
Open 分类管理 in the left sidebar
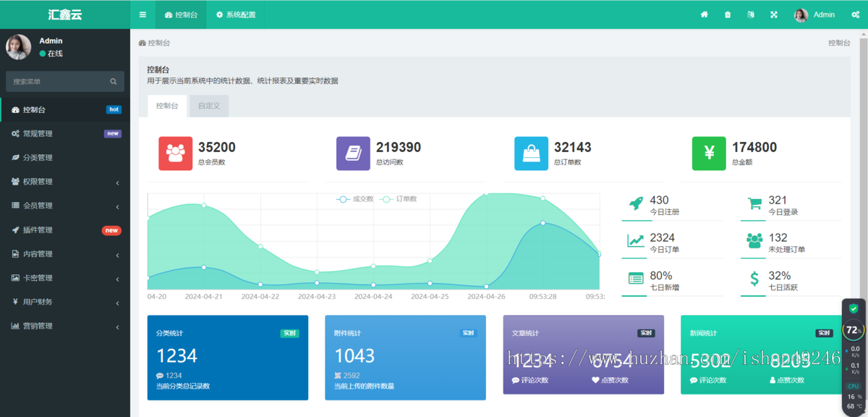(x=65, y=158)
